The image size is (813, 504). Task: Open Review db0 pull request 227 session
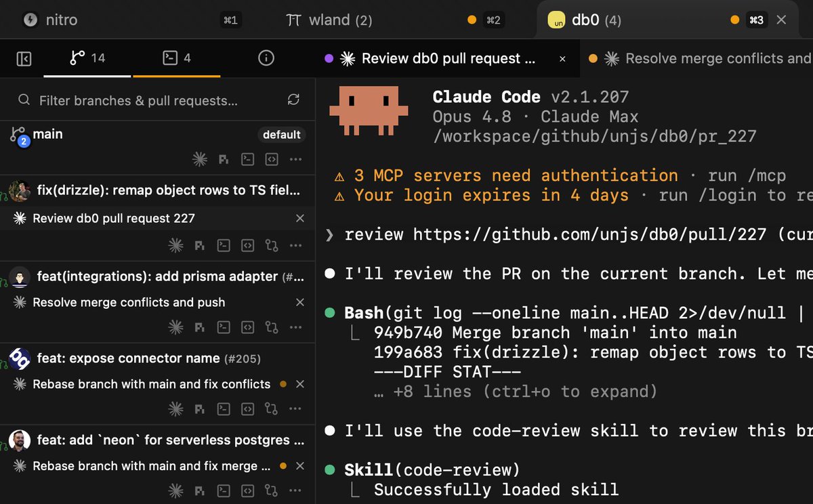click(x=114, y=218)
